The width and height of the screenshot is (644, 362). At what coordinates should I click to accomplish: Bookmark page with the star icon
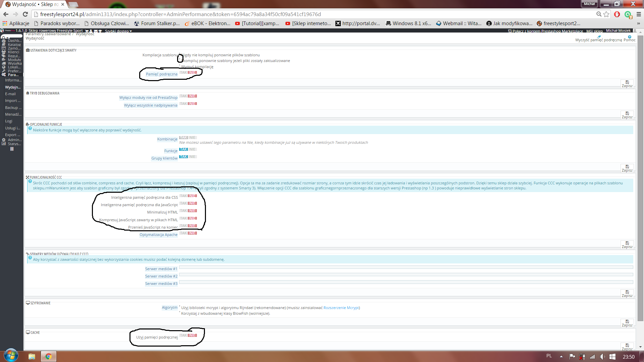coord(606,14)
